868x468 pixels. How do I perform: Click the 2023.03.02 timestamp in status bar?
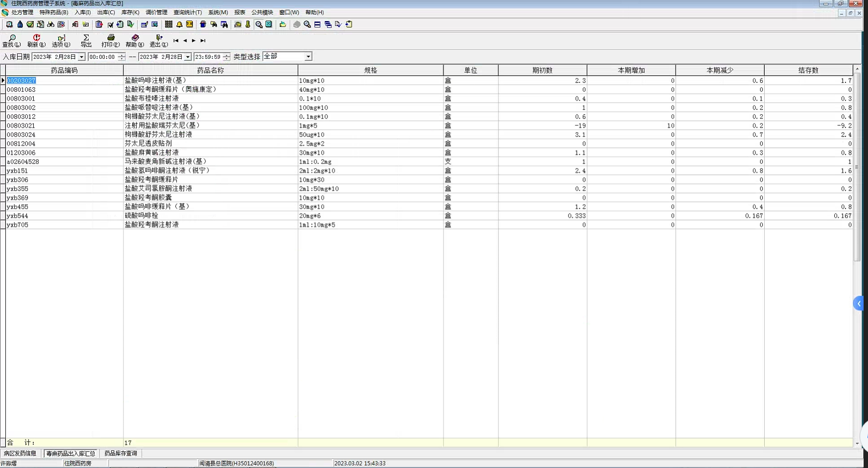(360, 463)
